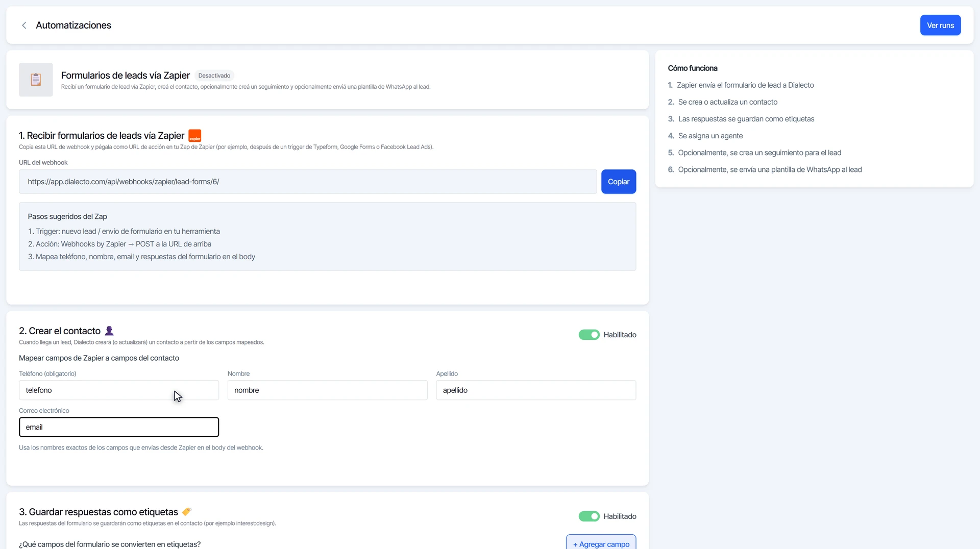
Task: Select the step 'Mapea teléfono, nombre, email y respuestas'
Action: [142, 257]
